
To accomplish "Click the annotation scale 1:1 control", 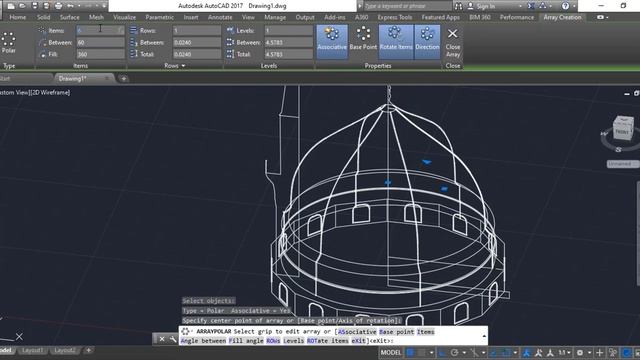I will tap(564, 352).
